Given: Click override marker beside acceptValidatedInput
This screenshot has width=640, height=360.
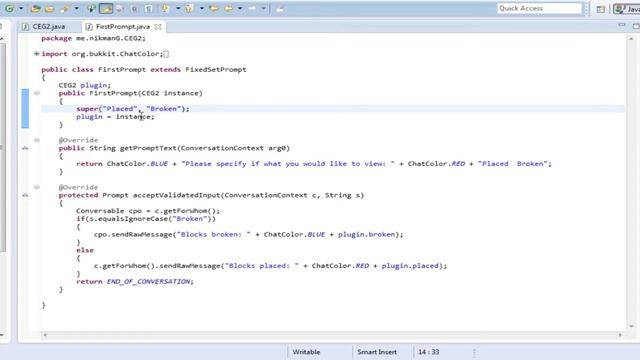Looking at the screenshot, I should coord(25,196).
